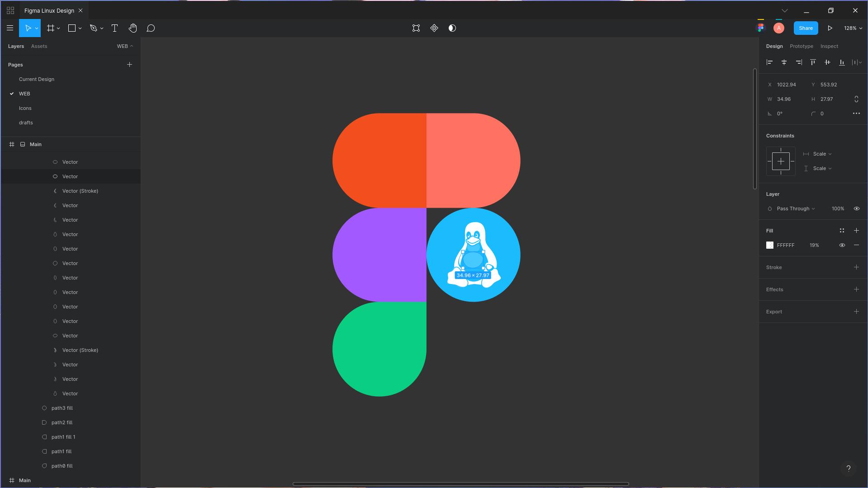Toggle visibility of the Fill color
868x488 pixels.
tap(842, 245)
